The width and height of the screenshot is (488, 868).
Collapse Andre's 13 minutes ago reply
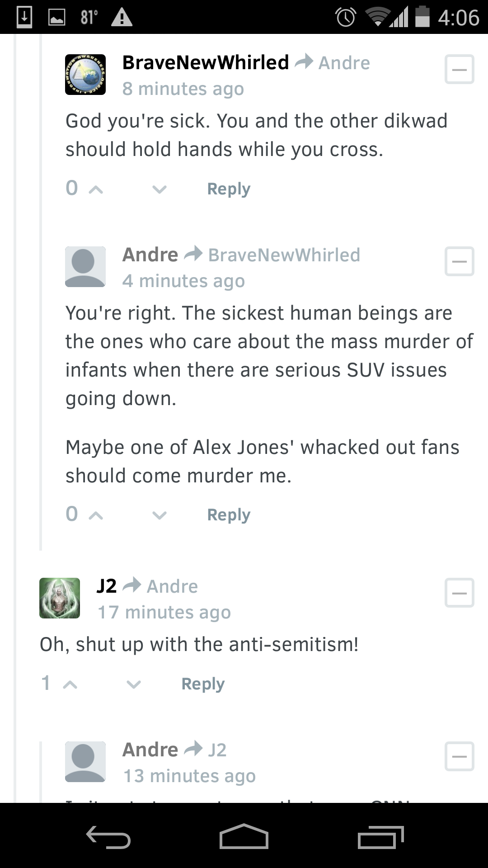click(459, 756)
